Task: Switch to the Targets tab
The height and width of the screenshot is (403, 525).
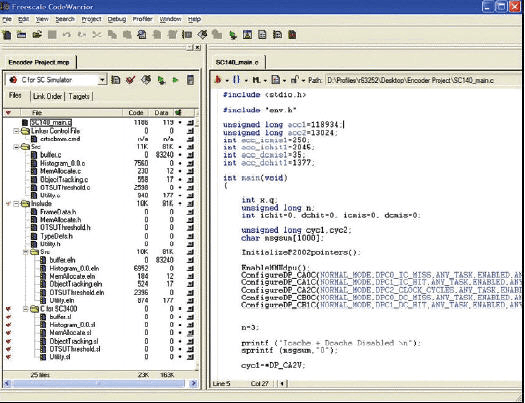Action: pos(79,96)
